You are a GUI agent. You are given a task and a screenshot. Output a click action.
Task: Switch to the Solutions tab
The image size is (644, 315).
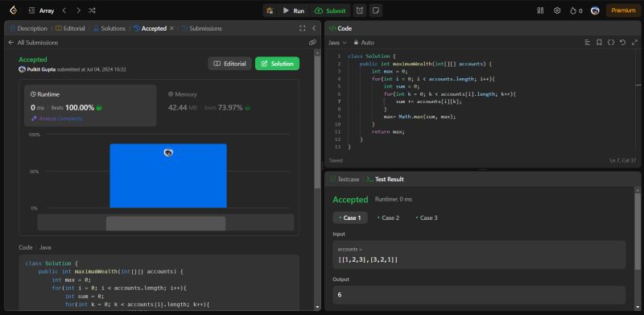pos(109,28)
